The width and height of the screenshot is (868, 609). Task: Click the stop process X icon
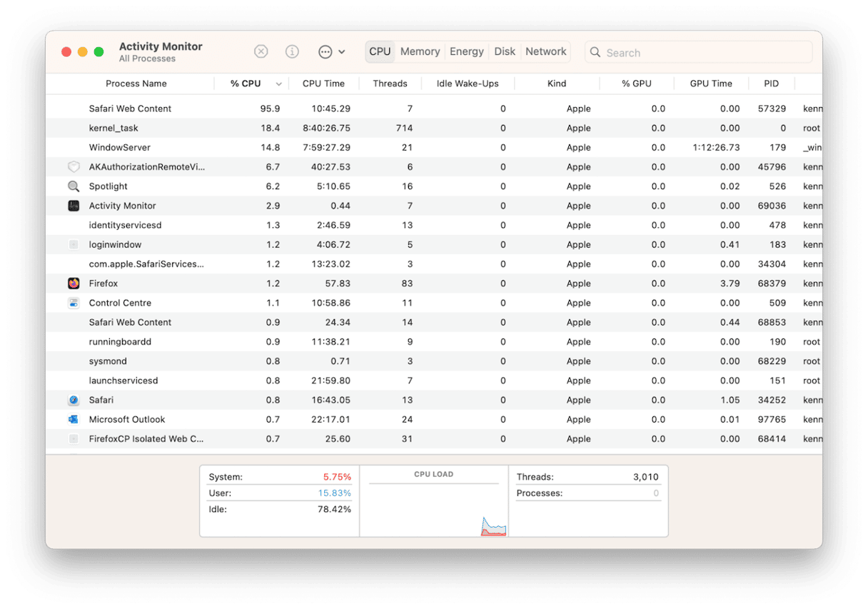tap(261, 51)
